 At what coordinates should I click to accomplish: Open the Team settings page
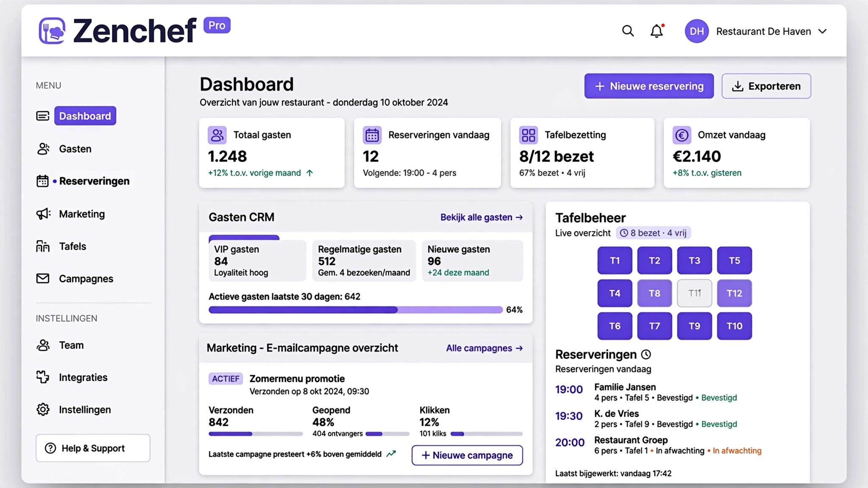point(71,345)
